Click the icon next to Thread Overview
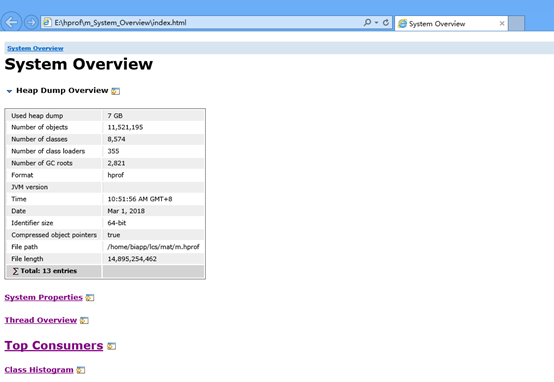Screen dimensions: 554x382 point(84,321)
